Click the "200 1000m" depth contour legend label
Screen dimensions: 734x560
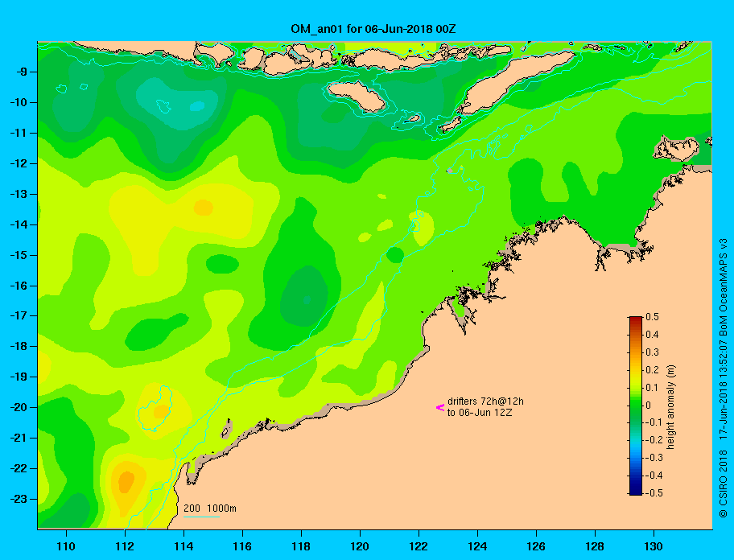(x=210, y=508)
